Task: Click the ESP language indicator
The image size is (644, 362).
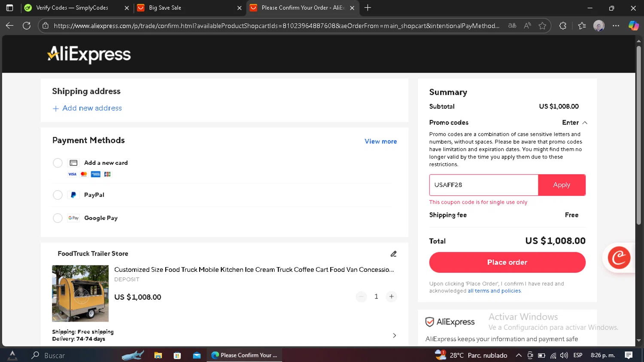Action: coord(578,355)
